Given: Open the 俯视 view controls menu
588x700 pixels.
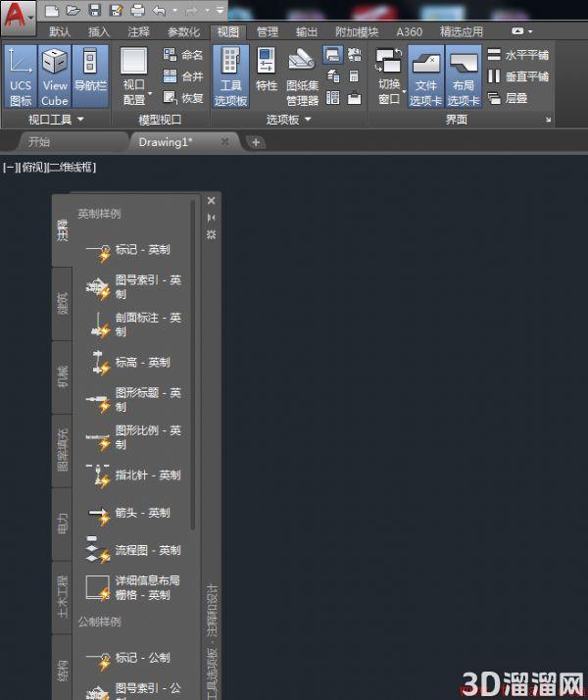Looking at the screenshot, I should (31, 168).
